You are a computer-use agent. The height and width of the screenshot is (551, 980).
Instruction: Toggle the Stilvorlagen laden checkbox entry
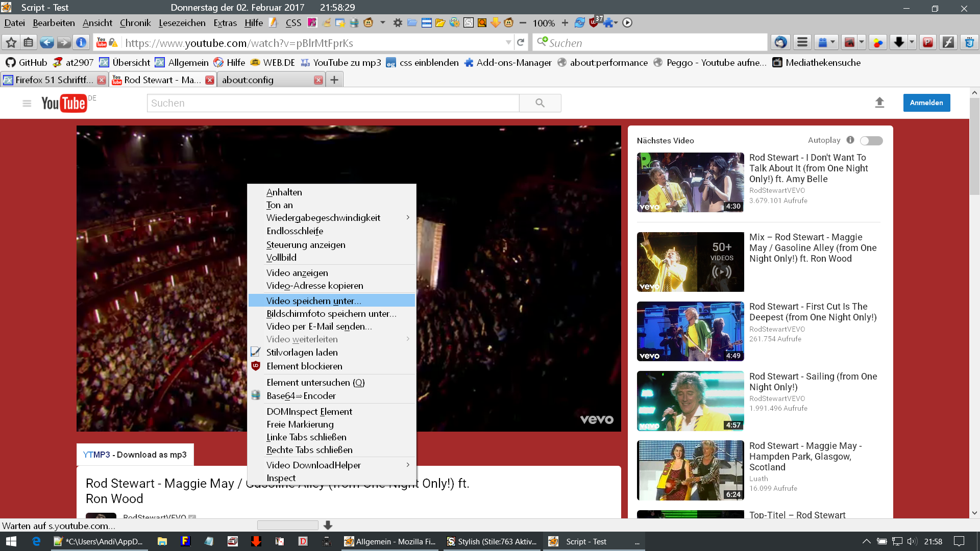tap(302, 353)
